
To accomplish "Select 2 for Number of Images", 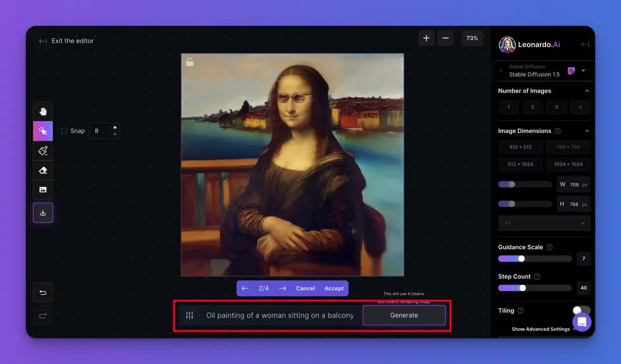I will pos(532,107).
